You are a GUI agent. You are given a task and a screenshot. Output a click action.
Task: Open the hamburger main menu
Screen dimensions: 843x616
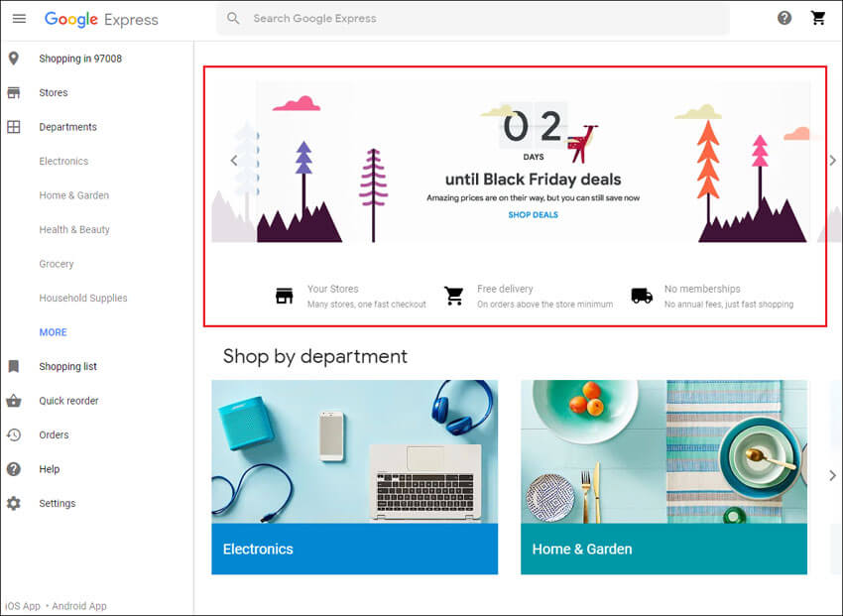coord(20,19)
